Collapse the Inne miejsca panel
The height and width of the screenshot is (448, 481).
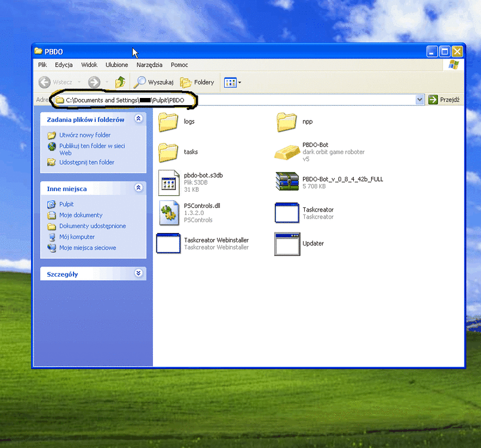click(139, 188)
